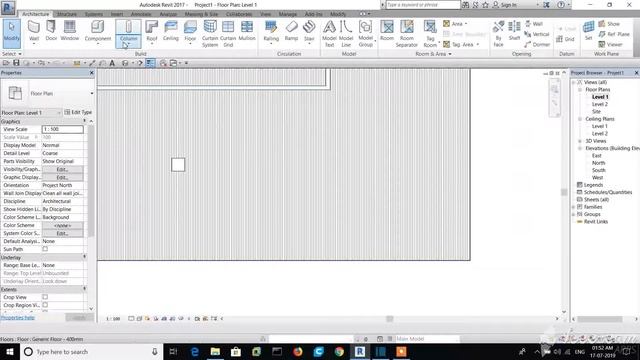The height and width of the screenshot is (360, 640).
Task: Expand the Families node in Project Browser
Action: 573,207
